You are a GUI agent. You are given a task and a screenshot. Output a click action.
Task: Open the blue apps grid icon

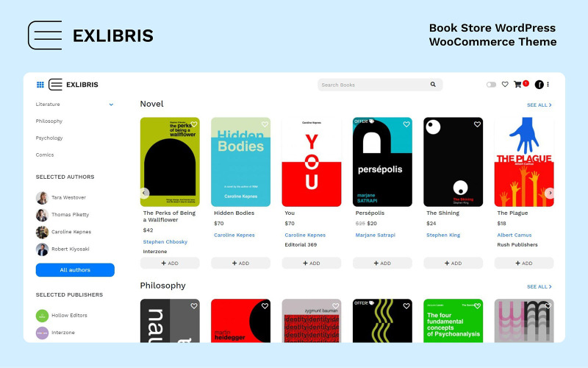click(x=40, y=85)
